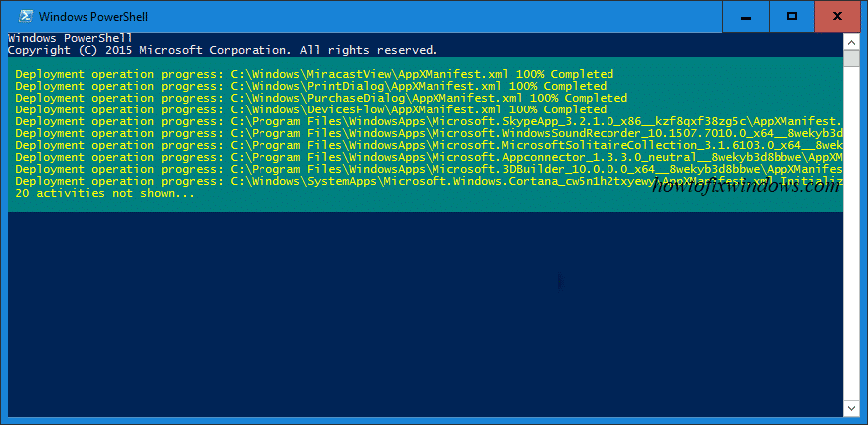This screenshot has width=868, height=425.
Task: Click the vertical scrollbar thumb
Action: (x=851, y=58)
